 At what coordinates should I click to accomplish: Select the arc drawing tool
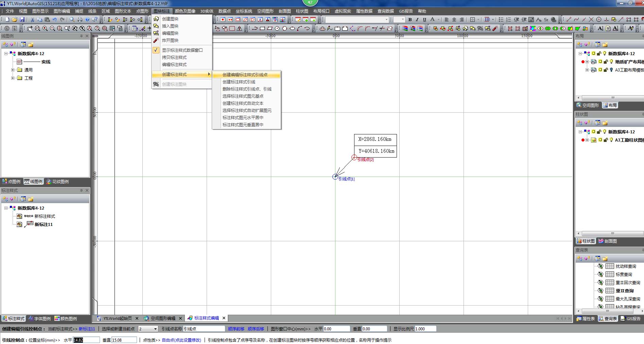300,29
